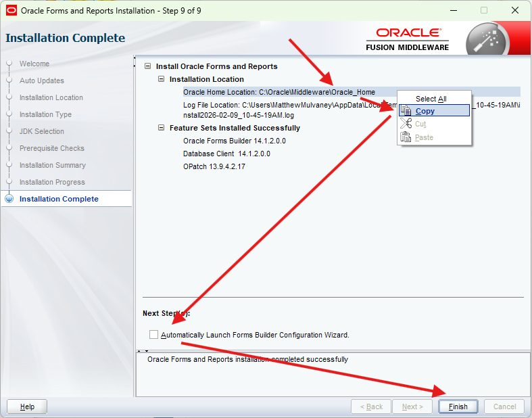Select OPatch 13.9.4.2.17 row

coord(214,166)
